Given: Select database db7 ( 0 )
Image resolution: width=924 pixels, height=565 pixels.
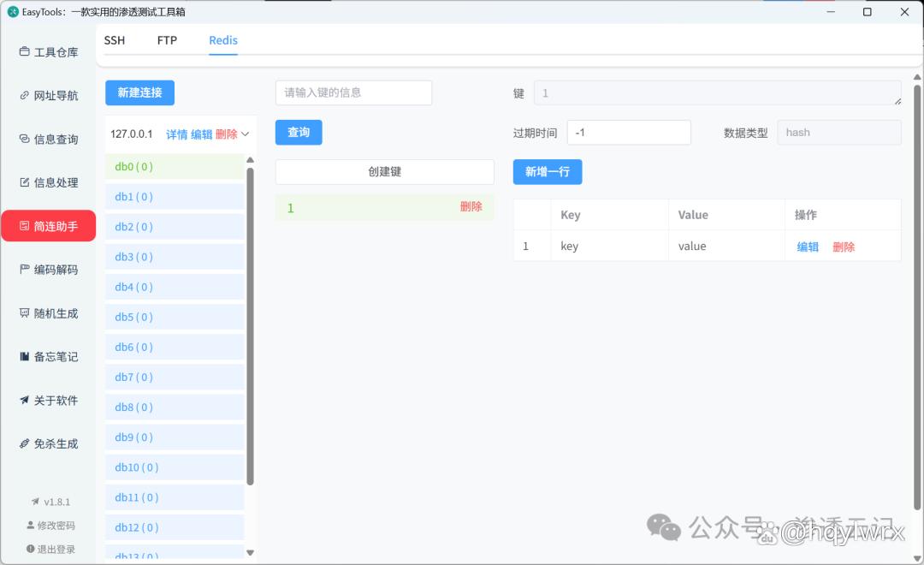Looking at the screenshot, I should [175, 377].
